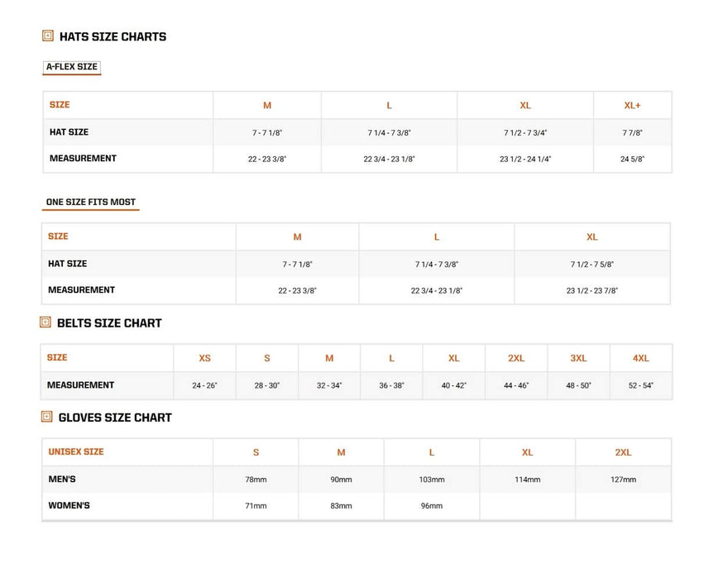The width and height of the screenshot is (728, 573).
Task: Click the XL+ column header in A-Flex table
Action: point(632,106)
